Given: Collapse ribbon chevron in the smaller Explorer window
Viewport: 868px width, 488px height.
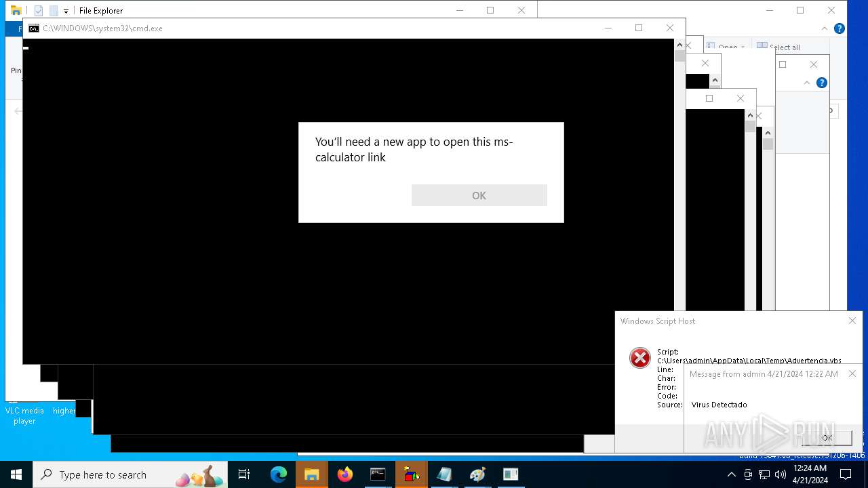Looking at the screenshot, I should pos(807,83).
